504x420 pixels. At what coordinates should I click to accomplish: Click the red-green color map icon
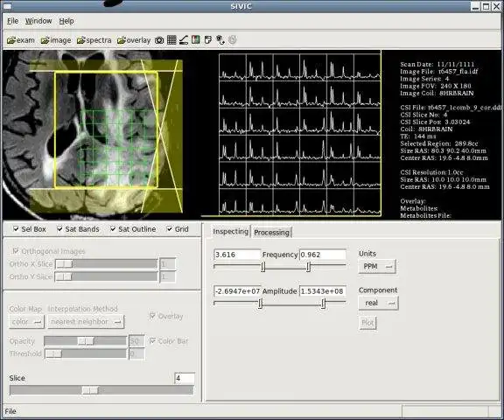[x=195, y=40]
